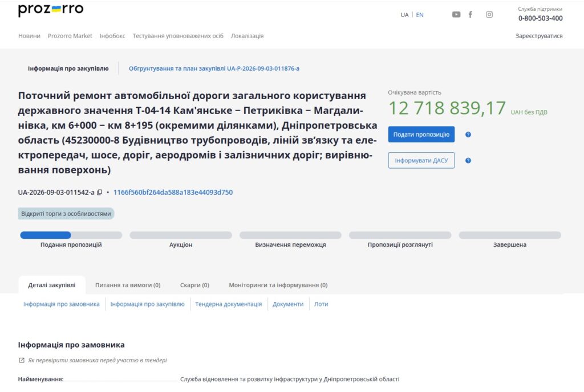Image resolution: width=584 pixels, height=392 pixels.
Task: Open Обгрунтування та план закупівлі link
Action: (214, 68)
